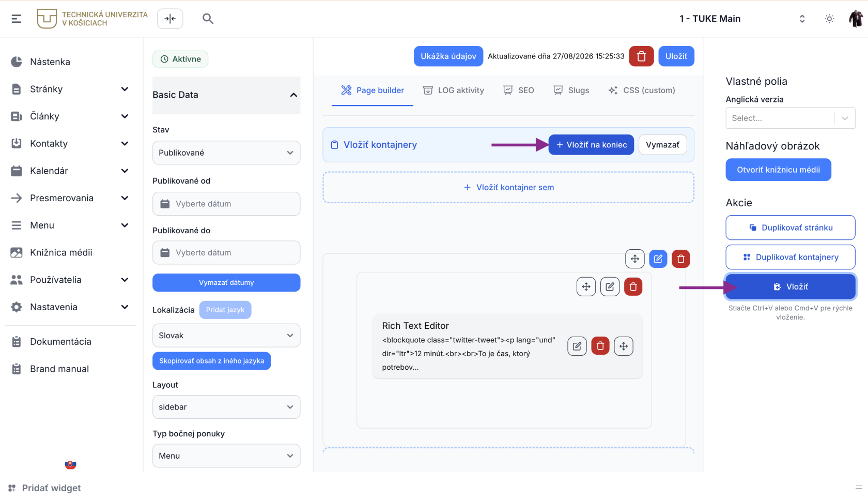
Task: Open Typ bočnej ponuky Menu dropdown
Action: 226,456
